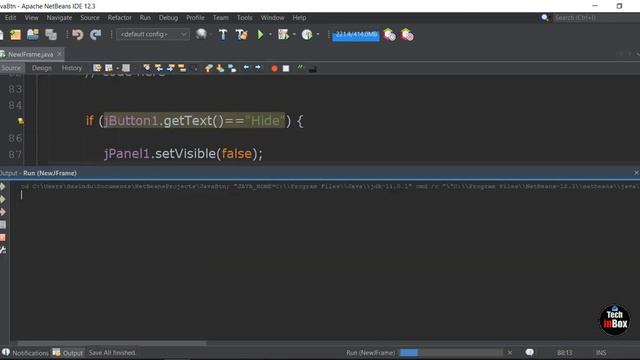The width and height of the screenshot is (640, 360).
Task: Open the Edit menu
Action: pos(11,18)
